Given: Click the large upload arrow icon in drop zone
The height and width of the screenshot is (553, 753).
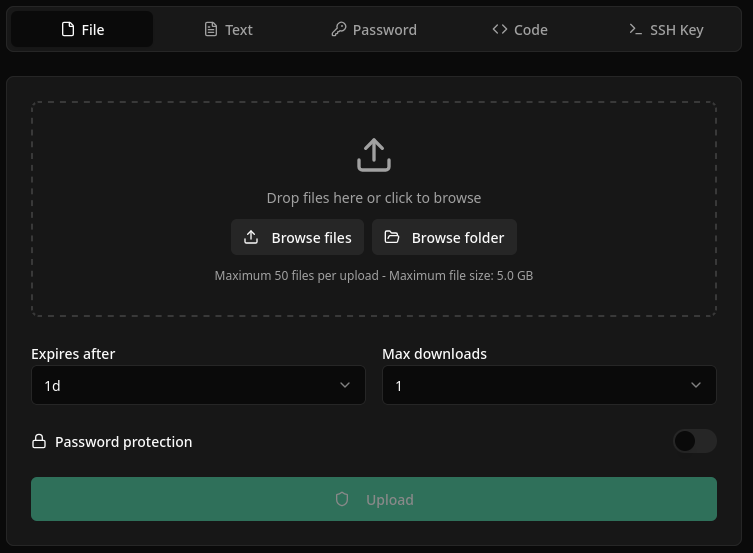Looking at the screenshot, I should pos(374,155).
